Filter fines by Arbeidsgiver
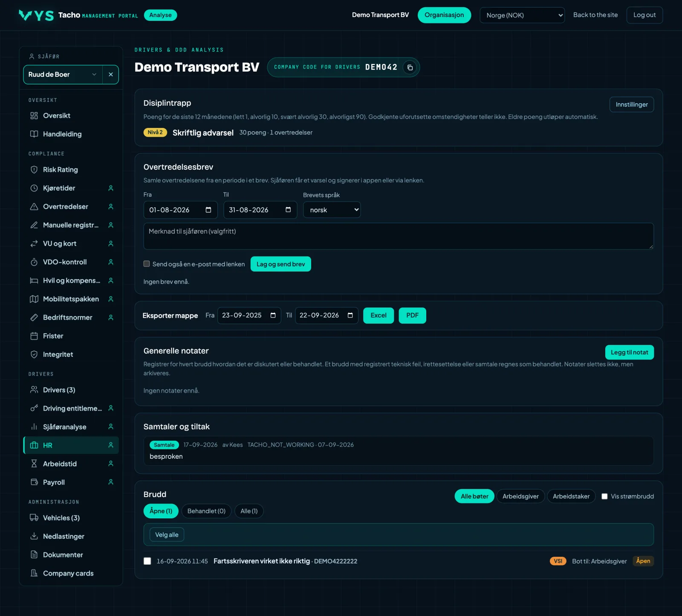Screen dimensions: 682x616 (x=520, y=496)
